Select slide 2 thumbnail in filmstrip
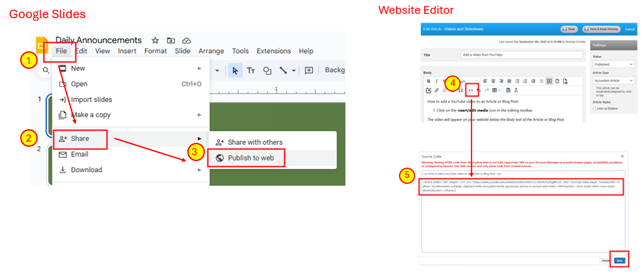Image resolution: width=644 pixels, height=276 pixels. coord(49,165)
